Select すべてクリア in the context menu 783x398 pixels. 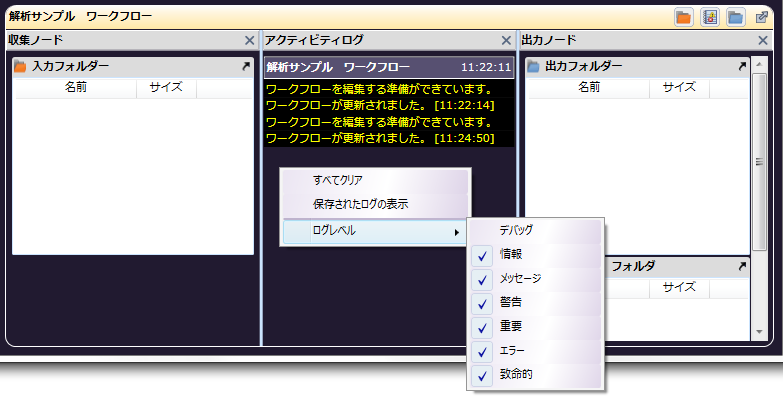(x=376, y=181)
